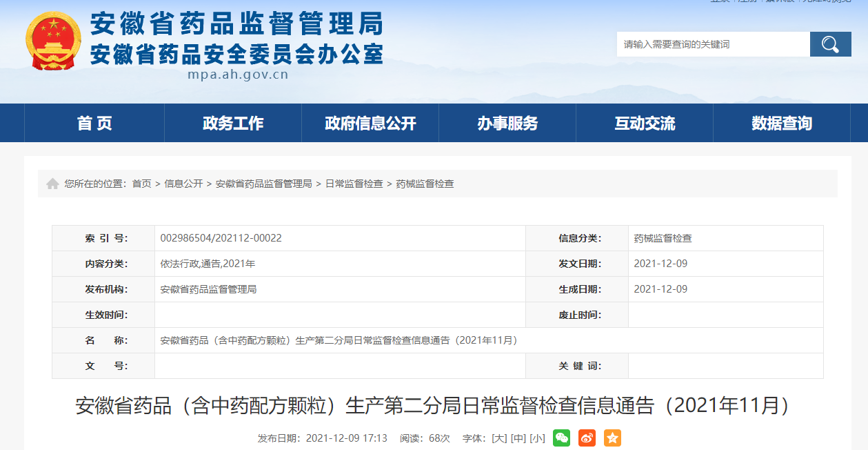Open the 政务工作 navigation tab
Viewport: 868px width, 450px height.
[233, 123]
